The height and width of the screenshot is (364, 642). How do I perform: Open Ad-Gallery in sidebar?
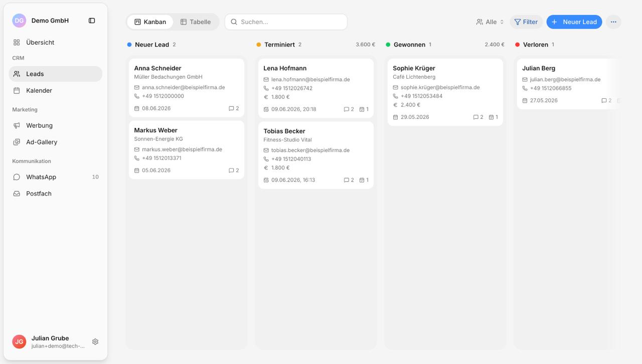click(x=55, y=142)
